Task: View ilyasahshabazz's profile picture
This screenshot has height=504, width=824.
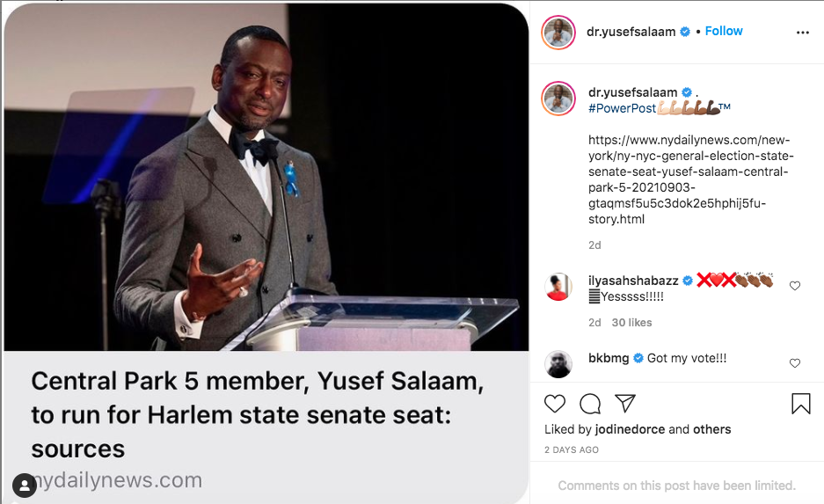Action: pyautogui.click(x=558, y=287)
